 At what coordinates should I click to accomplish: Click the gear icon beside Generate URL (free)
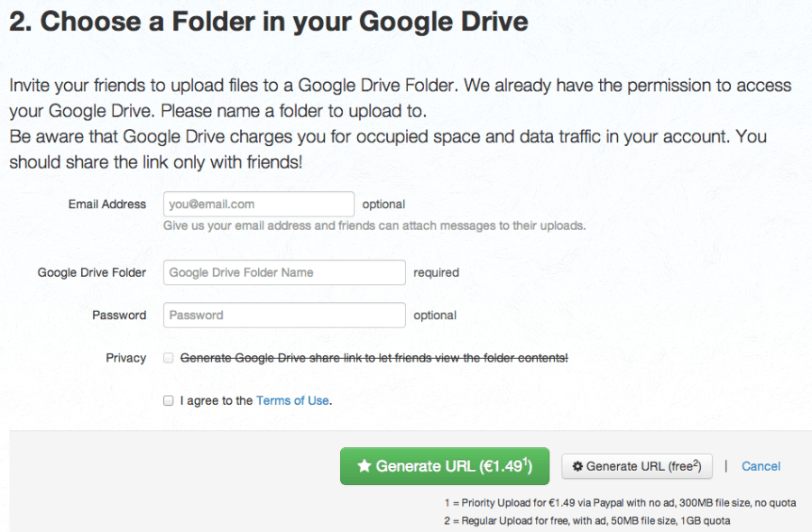pyautogui.click(x=577, y=466)
